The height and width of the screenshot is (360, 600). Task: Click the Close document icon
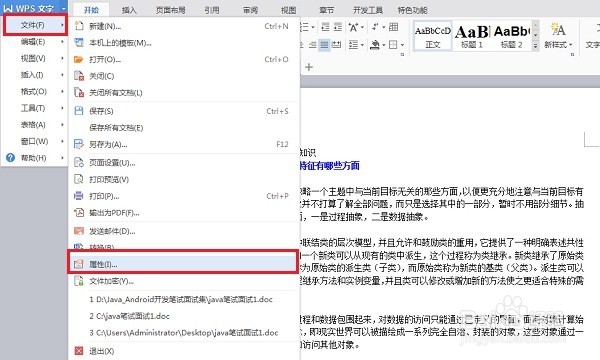point(79,76)
